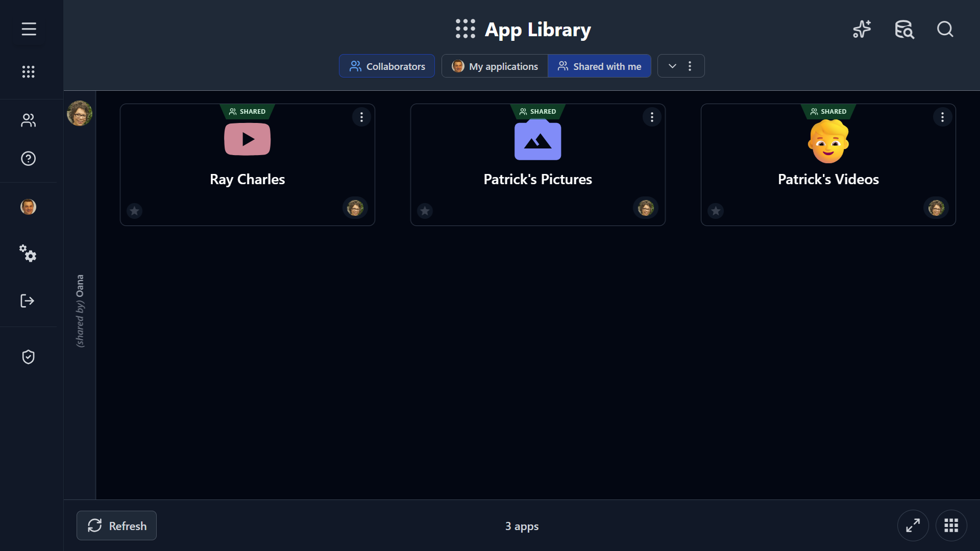Favorite Ray Charles with the star
Screen dimensions: 980x551
[x=134, y=211]
